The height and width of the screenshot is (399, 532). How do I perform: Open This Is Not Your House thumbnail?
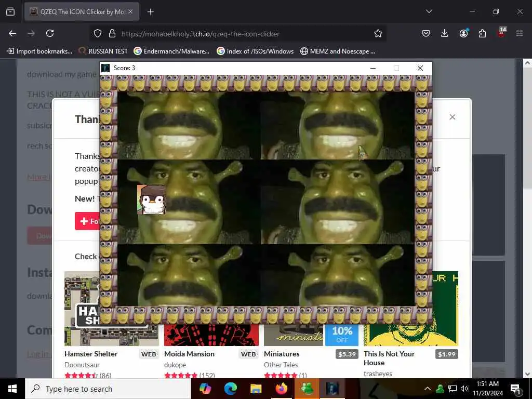point(411,335)
